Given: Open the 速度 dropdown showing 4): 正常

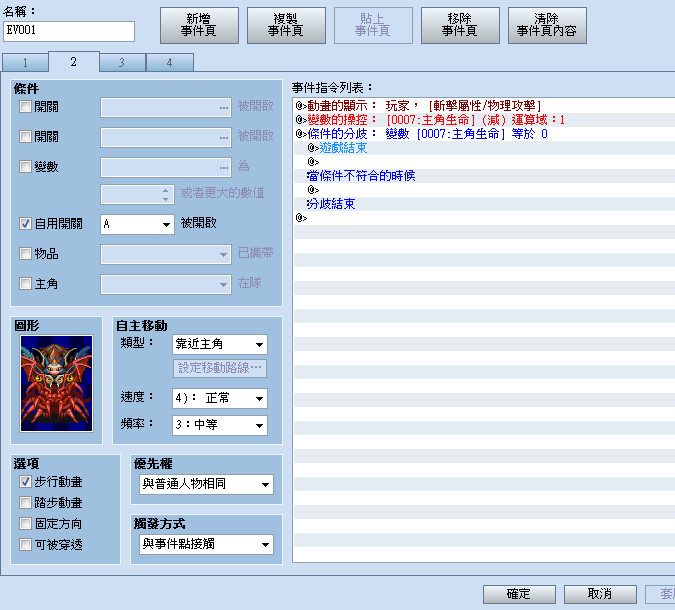Looking at the screenshot, I should coord(220,398).
